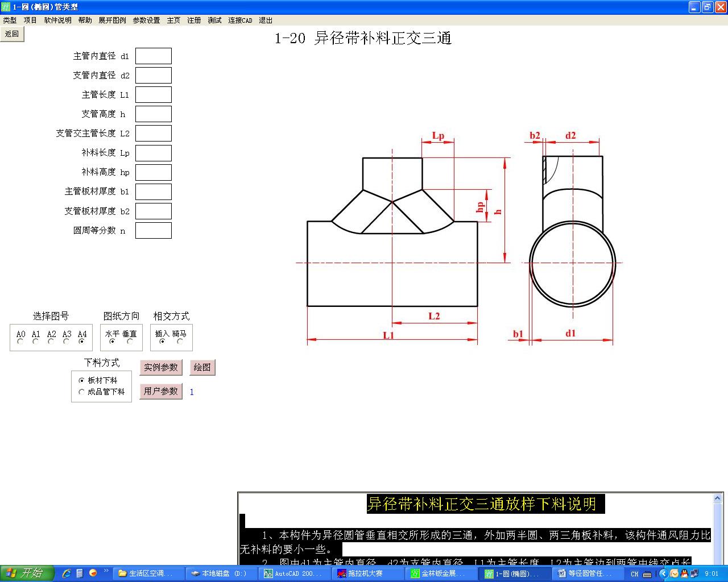
Task: Switch to 拖拉机大赛 taskbar window
Action: click(x=369, y=573)
